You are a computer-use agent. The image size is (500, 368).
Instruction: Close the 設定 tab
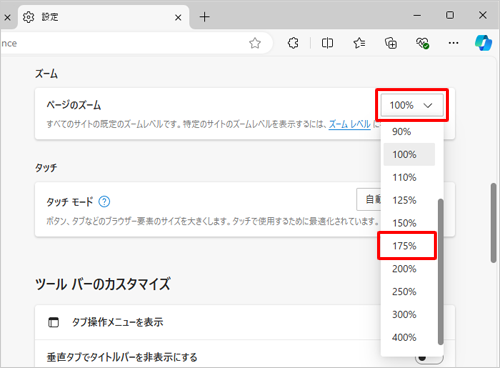[178, 17]
